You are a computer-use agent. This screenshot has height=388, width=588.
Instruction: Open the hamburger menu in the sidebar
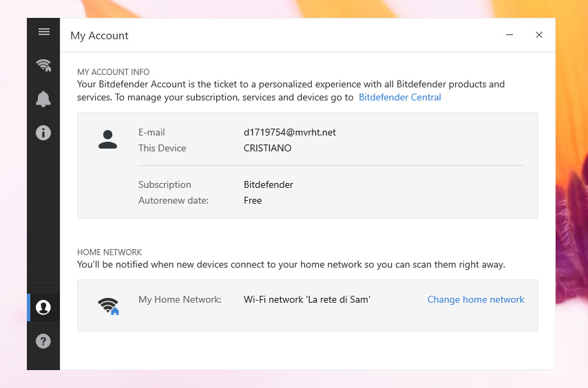click(x=43, y=32)
